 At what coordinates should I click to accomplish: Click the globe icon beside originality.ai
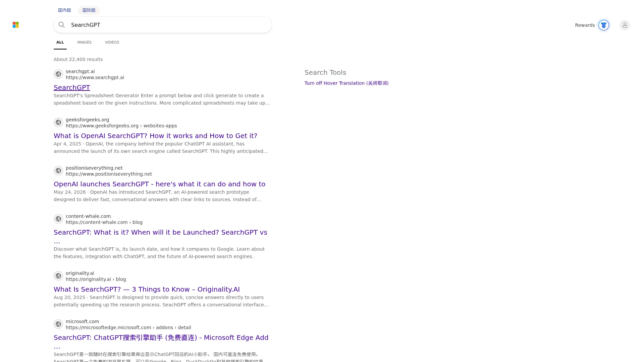(58, 276)
